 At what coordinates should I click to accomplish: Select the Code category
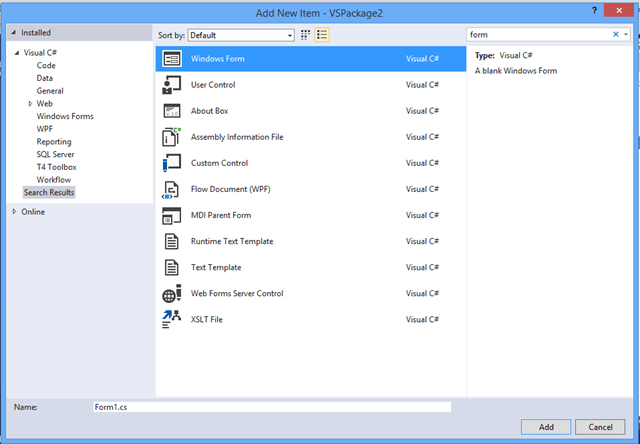[46, 65]
